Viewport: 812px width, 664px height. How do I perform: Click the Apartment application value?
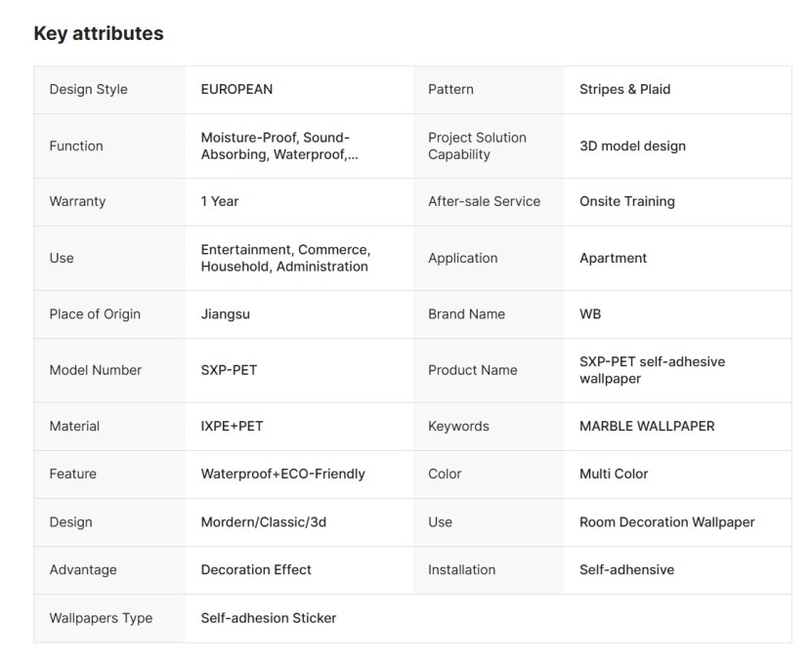coord(613,258)
